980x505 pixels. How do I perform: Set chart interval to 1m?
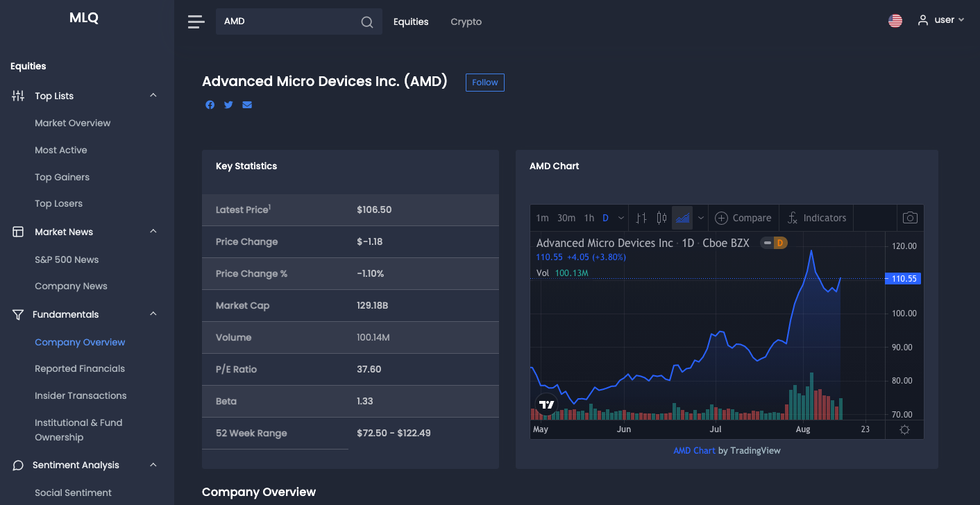tap(542, 218)
